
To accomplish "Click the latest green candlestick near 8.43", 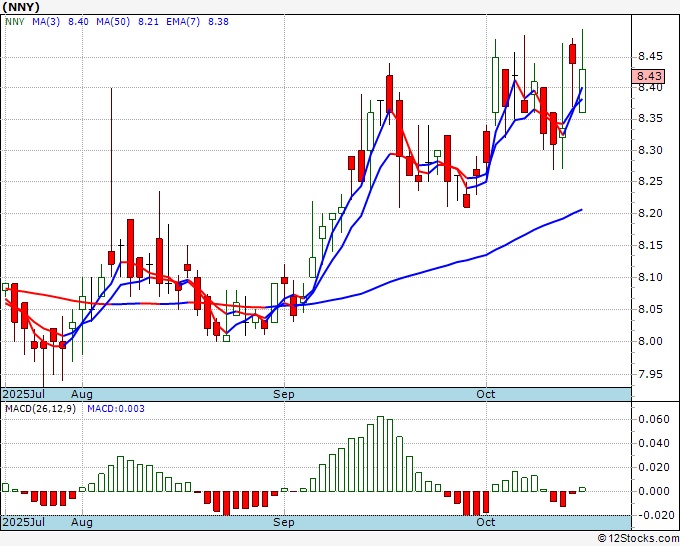I will tap(582, 91).
